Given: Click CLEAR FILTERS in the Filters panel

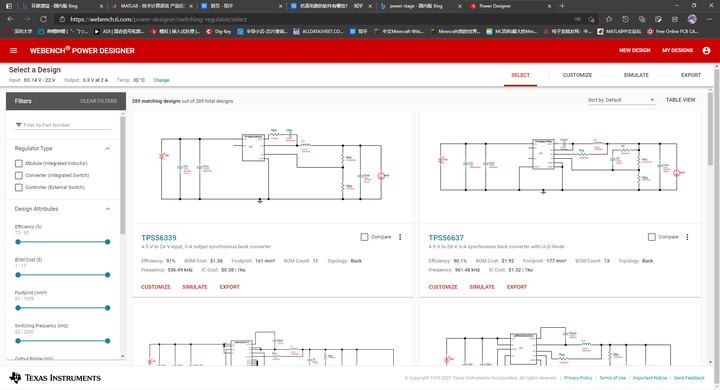Looking at the screenshot, I should coord(98,101).
